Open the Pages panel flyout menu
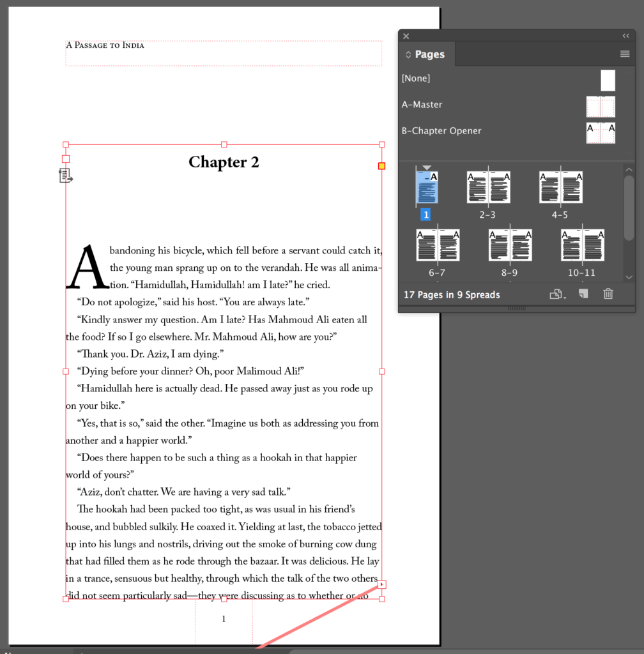The height and width of the screenshot is (654, 644). pos(624,54)
